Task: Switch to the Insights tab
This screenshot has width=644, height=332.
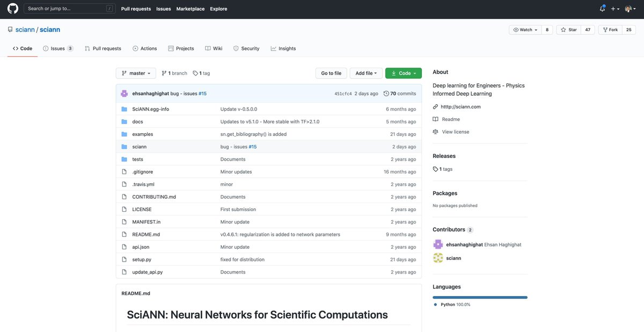Action: pyautogui.click(x=283, y=48)
